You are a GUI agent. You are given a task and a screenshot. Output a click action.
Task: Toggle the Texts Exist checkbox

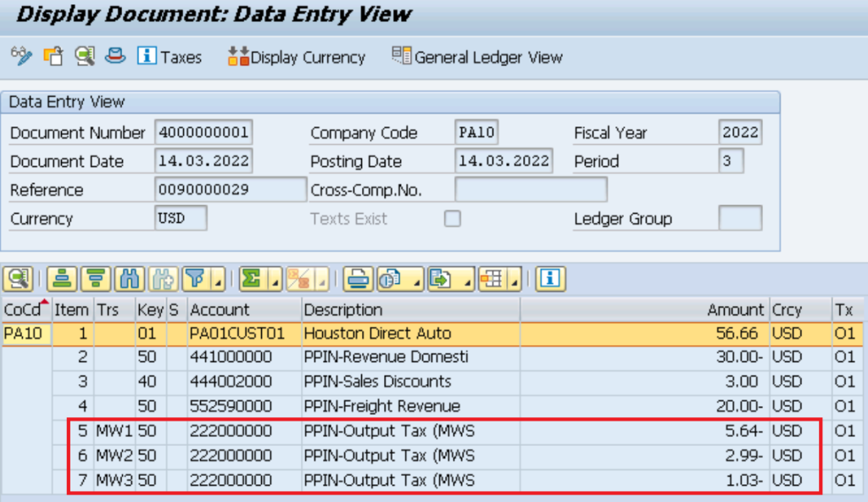click(x=453, y=219)
